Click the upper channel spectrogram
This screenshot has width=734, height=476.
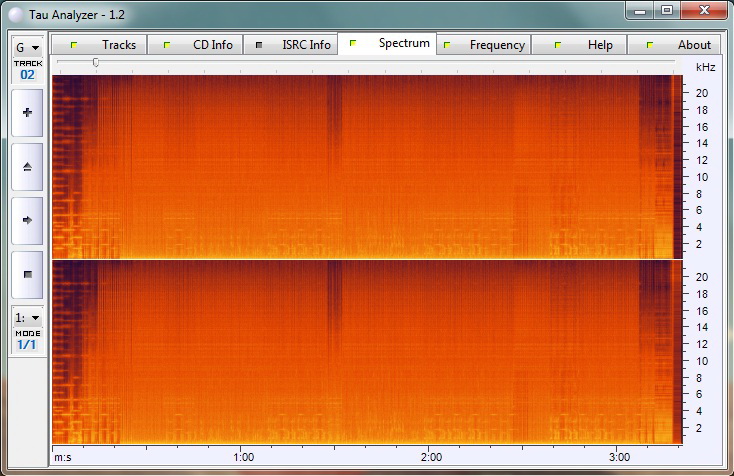pos(367,167)
